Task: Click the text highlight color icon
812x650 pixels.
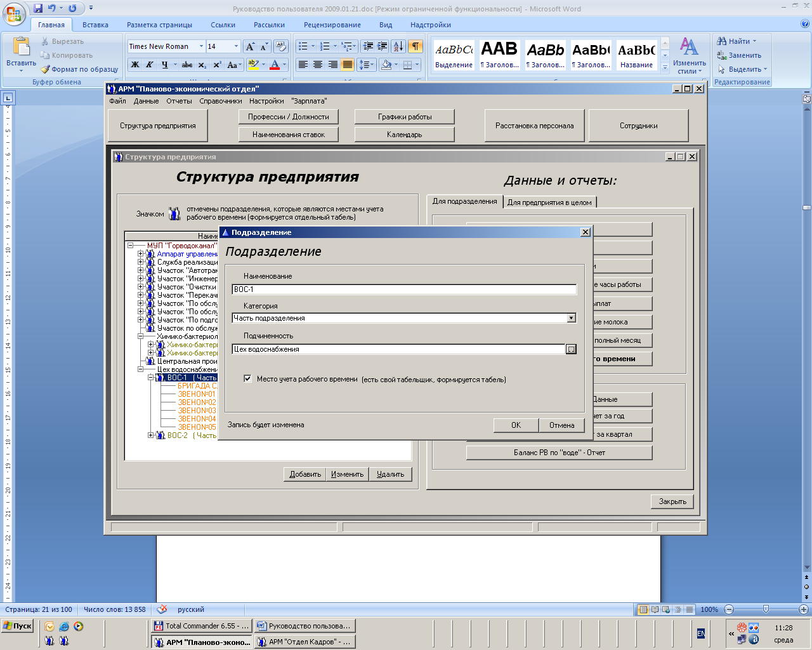Action: [x=253, y=65]
